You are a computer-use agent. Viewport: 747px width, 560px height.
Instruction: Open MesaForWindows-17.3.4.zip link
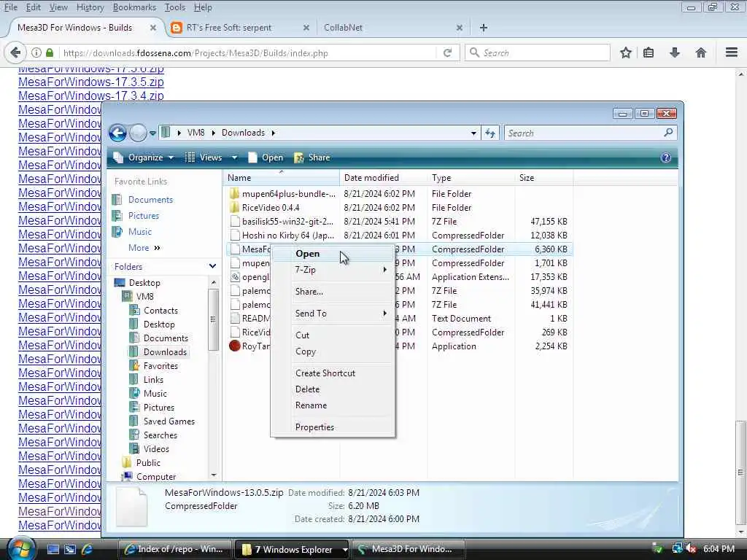click(x=91, y=96)
